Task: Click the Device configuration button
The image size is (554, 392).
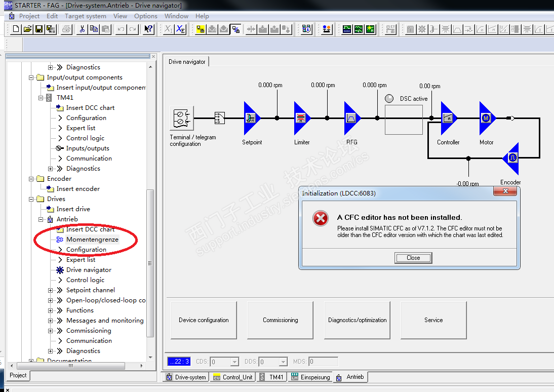Action: tap(204, 320)
